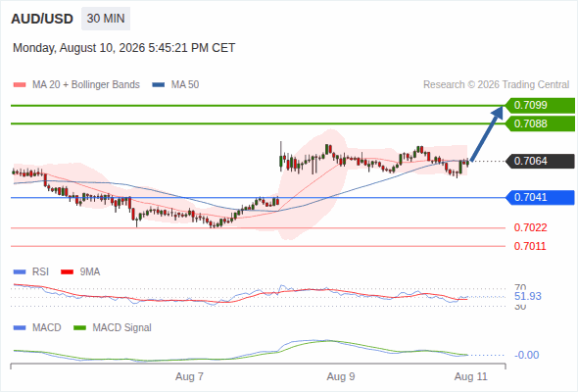This screenshot has height=392, width=578.
Task: Click the MA 50 blue legend swatch
Action: click(x=159, y=85)
